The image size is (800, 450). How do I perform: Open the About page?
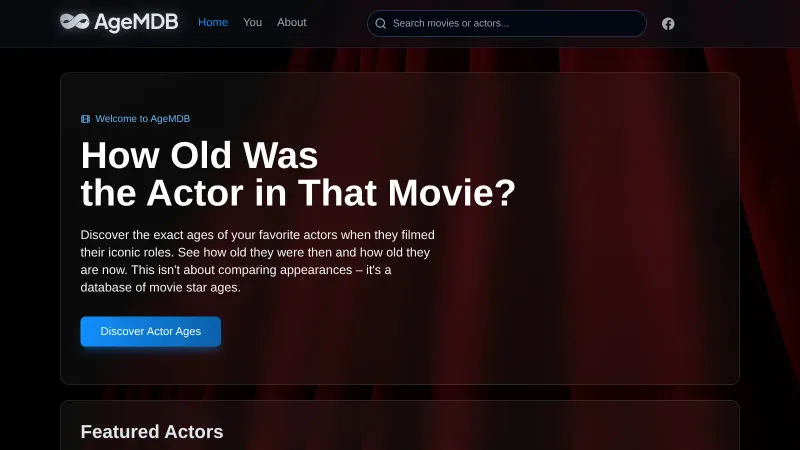292,22
